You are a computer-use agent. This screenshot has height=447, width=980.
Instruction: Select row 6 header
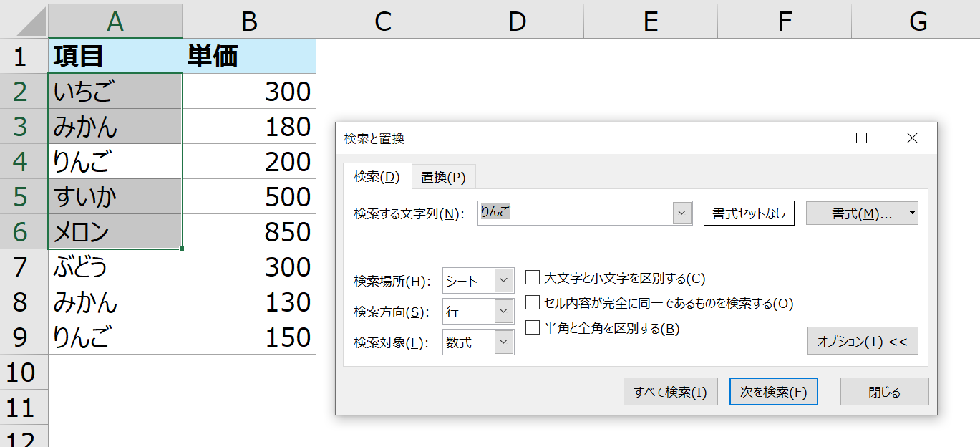24,231
